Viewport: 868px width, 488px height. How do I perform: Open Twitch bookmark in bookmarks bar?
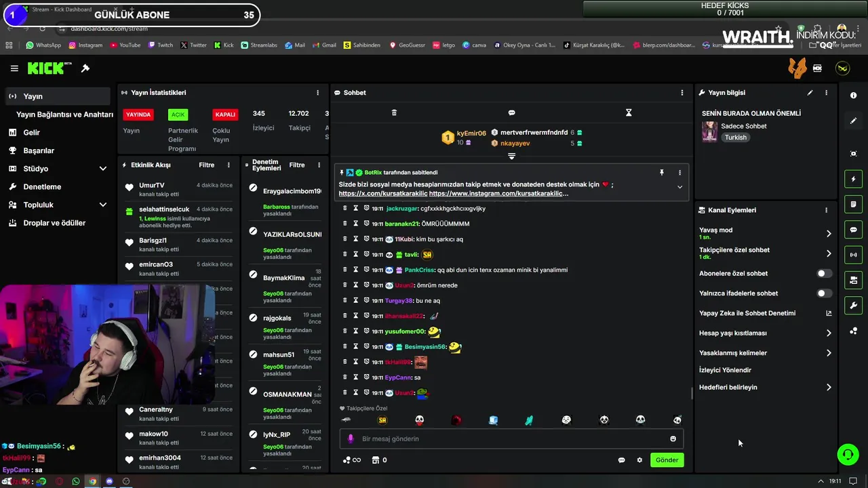tap(160, 45)
